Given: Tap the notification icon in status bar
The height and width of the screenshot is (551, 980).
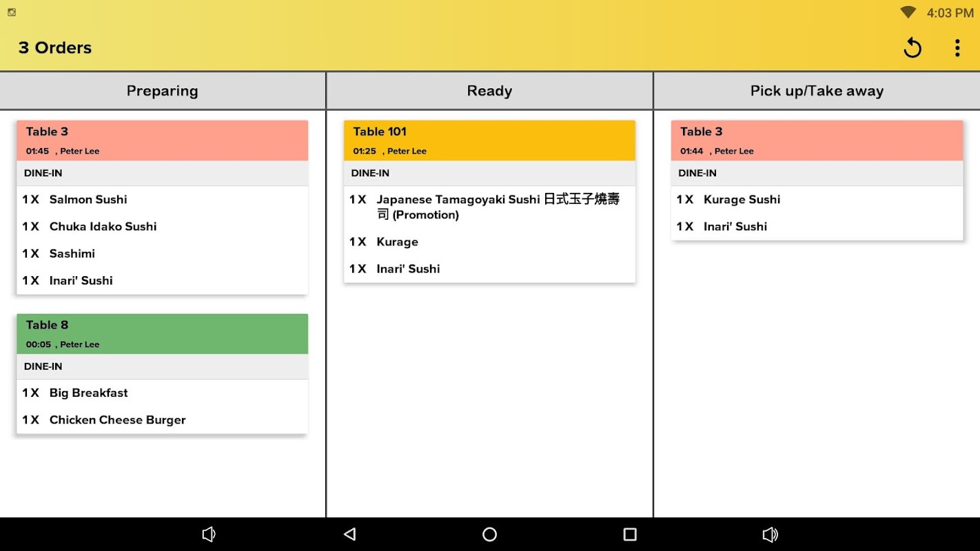Looking at the screenshot, I should pyautogui.click(x=12, y=12).
